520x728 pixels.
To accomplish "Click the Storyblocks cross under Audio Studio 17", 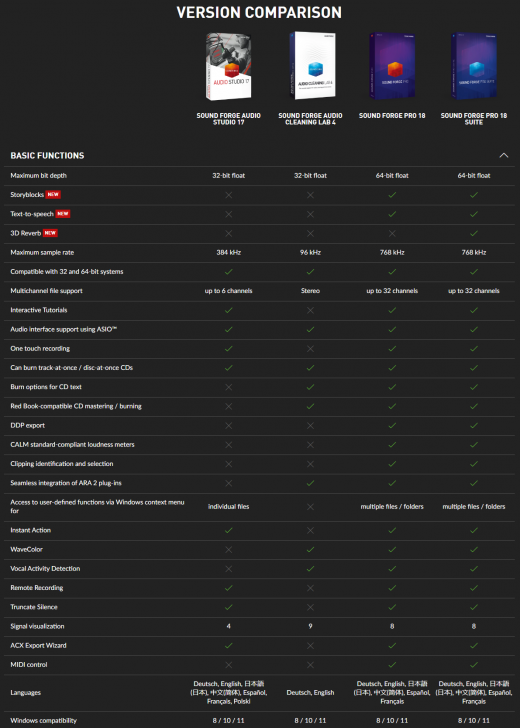I will click(x=228, y=195).
